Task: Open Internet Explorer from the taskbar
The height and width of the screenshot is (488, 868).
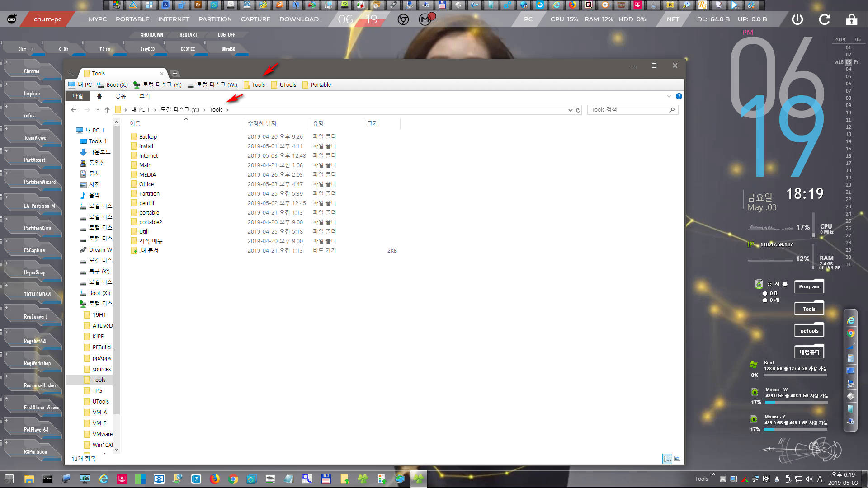Action: (x=104, y=479)
